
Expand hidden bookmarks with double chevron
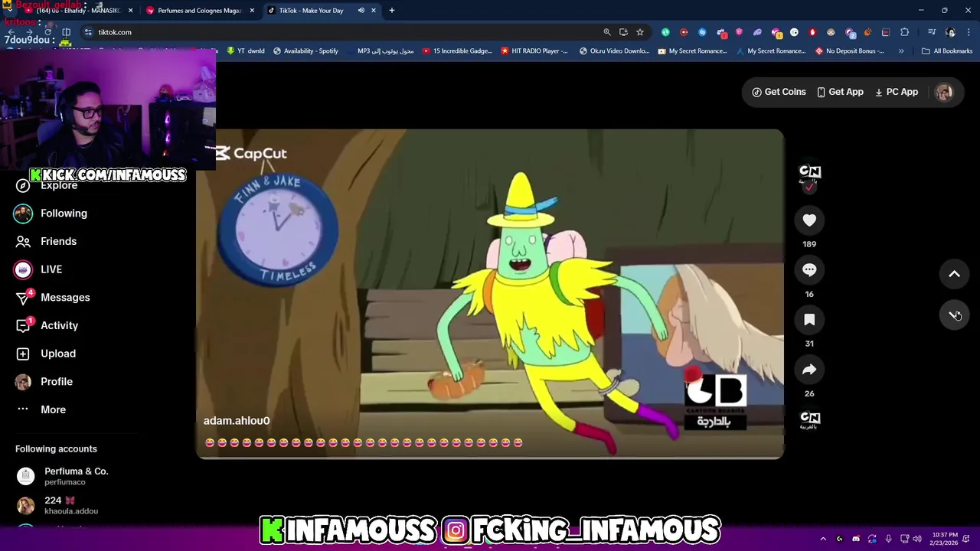901,51
